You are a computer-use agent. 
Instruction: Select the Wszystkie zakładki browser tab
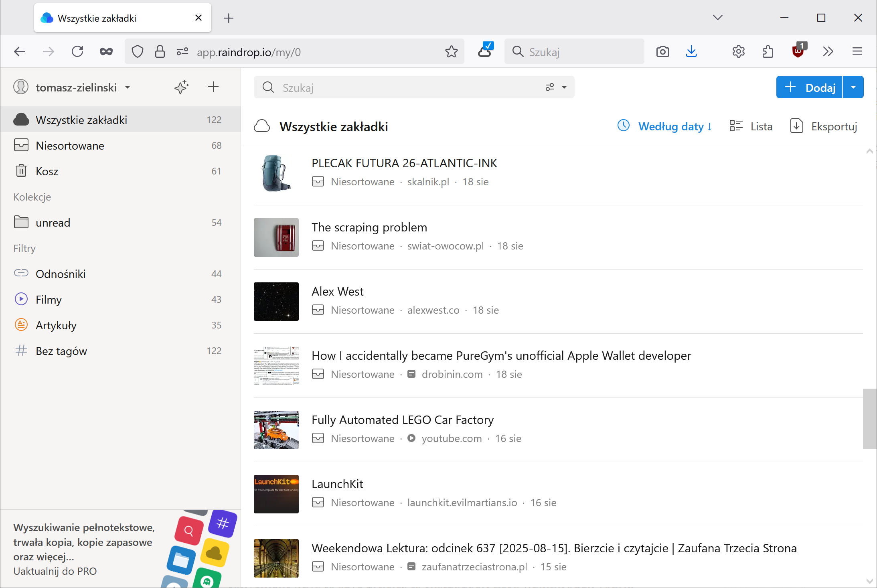tap(123, 18)
